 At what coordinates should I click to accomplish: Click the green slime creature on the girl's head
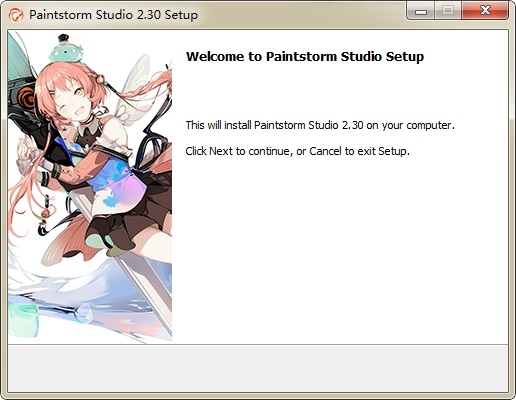point(65,51)
